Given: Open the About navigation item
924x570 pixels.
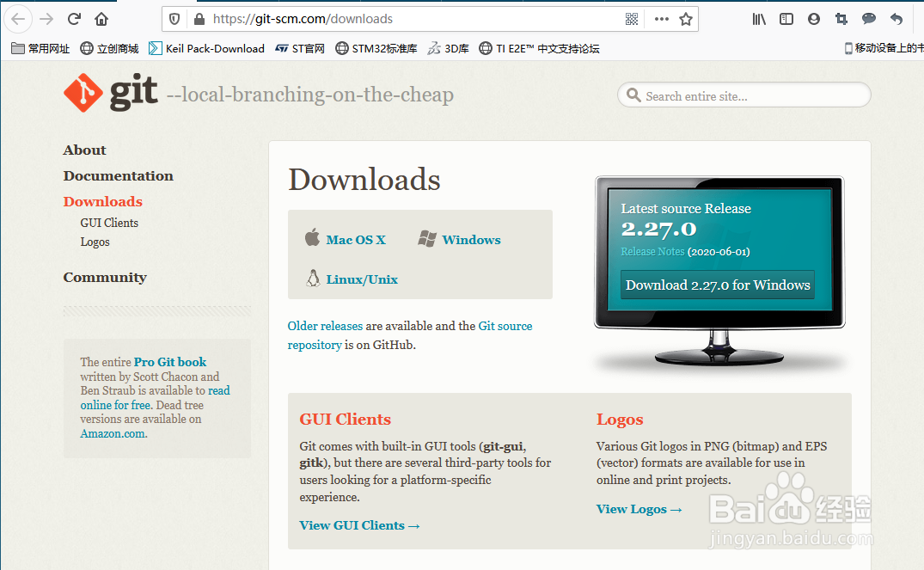Looking at the screenshot, I should click(x=85, y=150).
